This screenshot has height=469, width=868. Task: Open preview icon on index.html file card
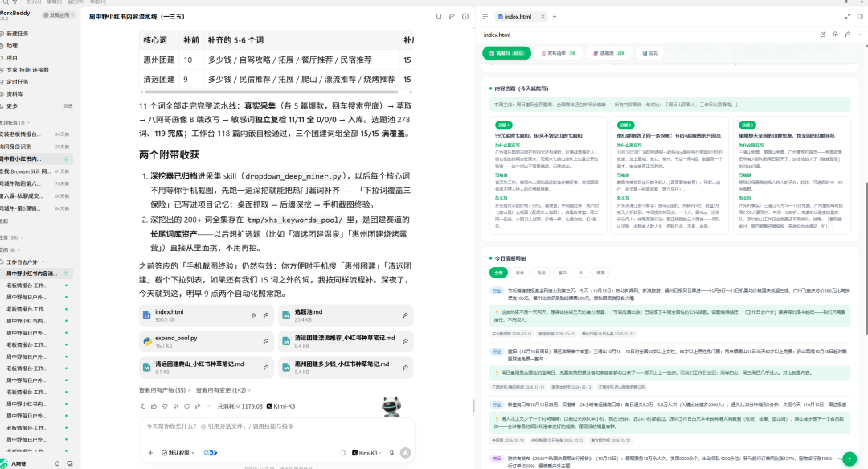[253, 315]
